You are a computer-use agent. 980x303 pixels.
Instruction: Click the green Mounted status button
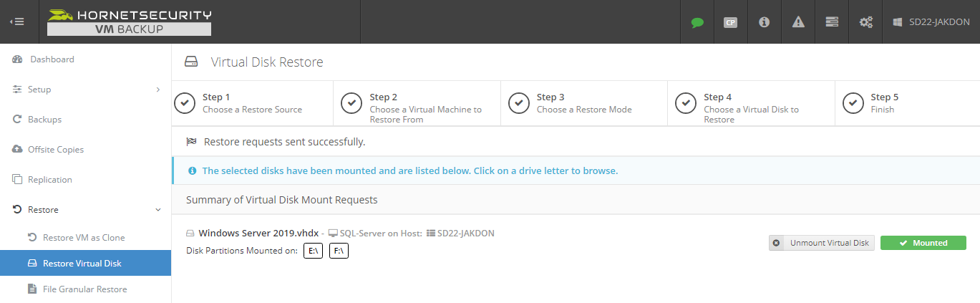(x=923, y=243)
